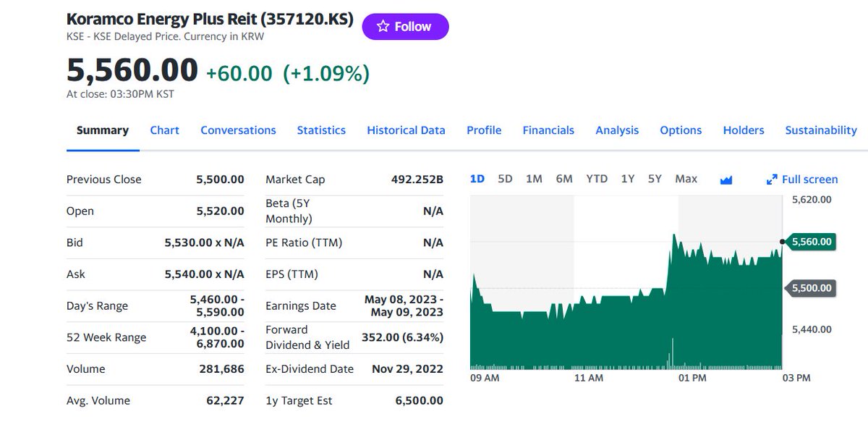
Task: Click the 5,620.00 chart axis label
Action: 812,200
